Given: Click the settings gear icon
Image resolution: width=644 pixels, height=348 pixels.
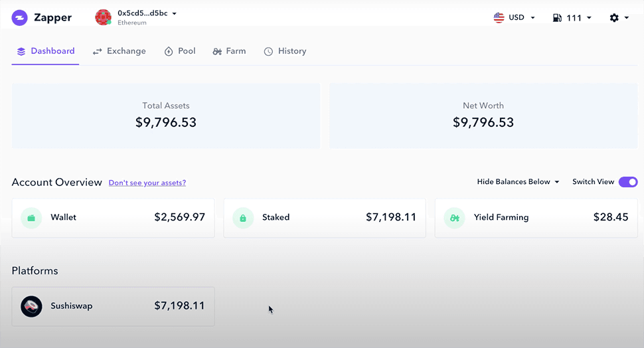Looking at the screenshot, I should click(x=614, y=18).
